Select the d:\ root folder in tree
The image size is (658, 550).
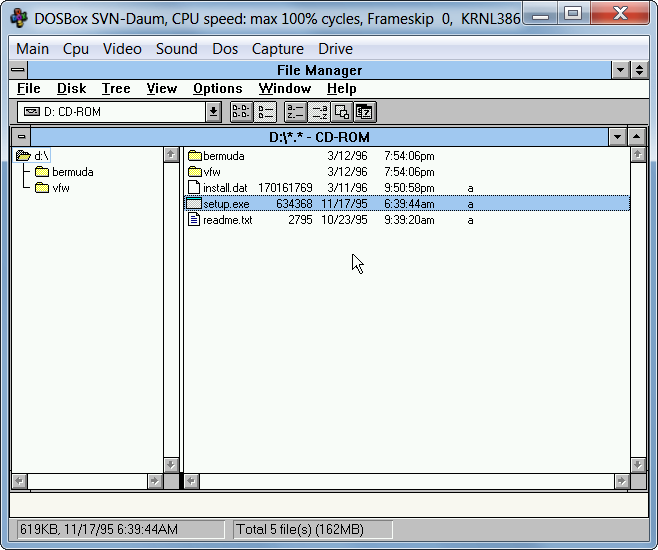tap(41, 156)
